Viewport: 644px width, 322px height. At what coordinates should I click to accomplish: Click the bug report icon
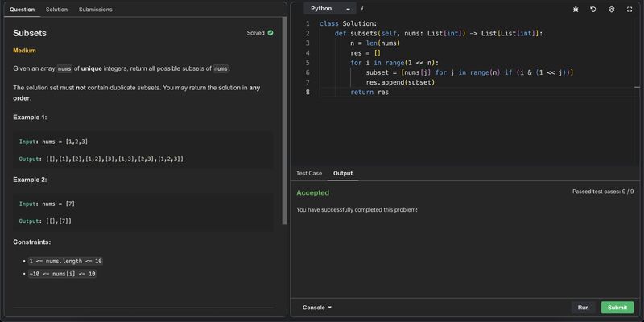(576, 10)
